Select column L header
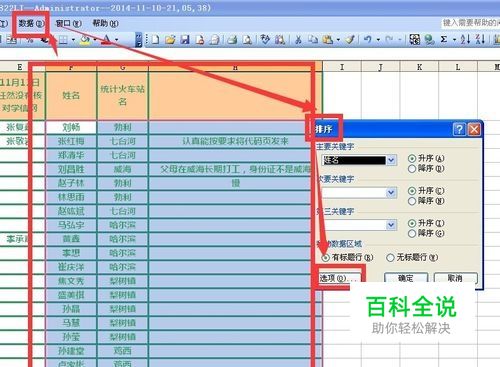500x367 pixels. tap(458, 67)
